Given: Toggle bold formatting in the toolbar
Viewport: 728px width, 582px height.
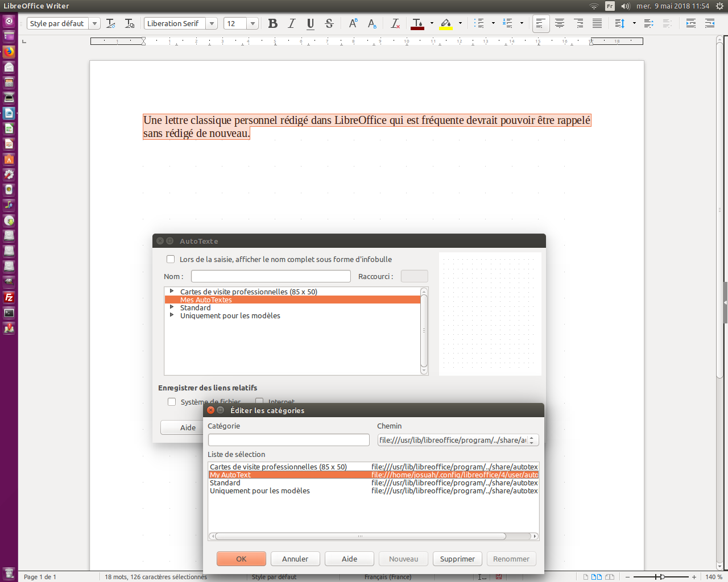Looking at the screenshot, I should click(x=273, y=23).
